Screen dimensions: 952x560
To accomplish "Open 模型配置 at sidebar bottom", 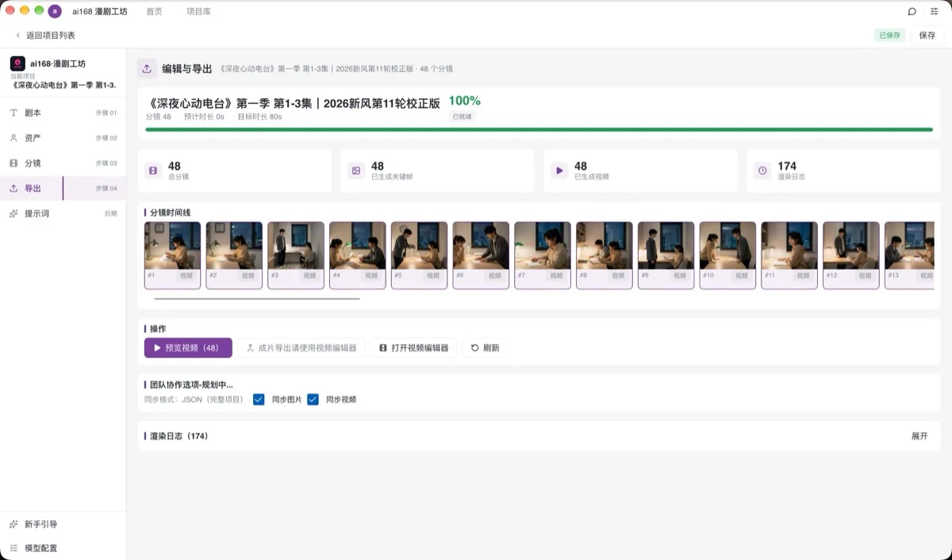I will click(63, 548).
